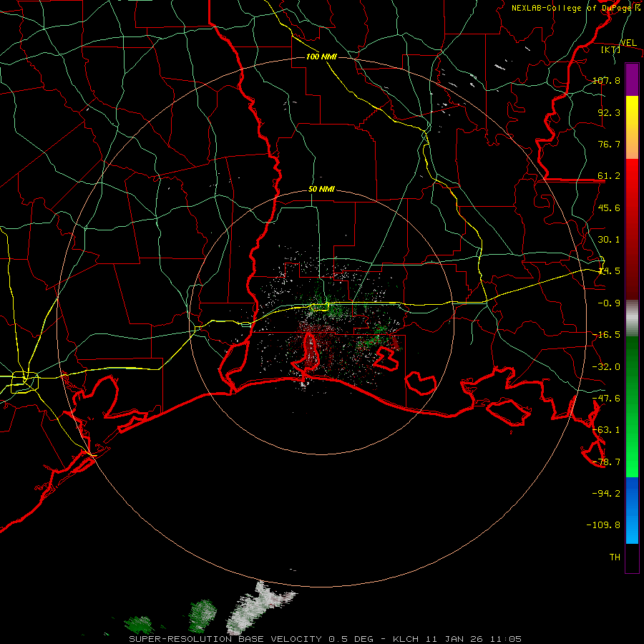The image size is (644, 644).
Task: Pick the green segment of velocity color bar
Action: tap(632, 406)
